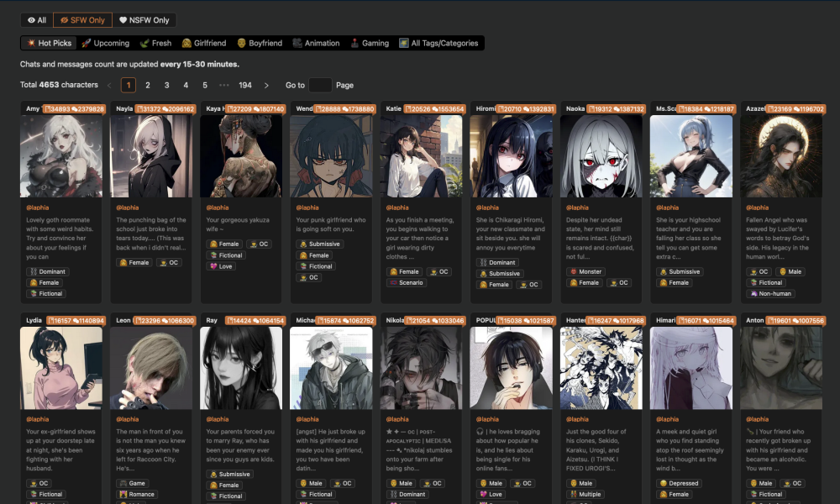Screen dimensions: 840x504
Task: Go to page 5
Action: pos(205,85)
